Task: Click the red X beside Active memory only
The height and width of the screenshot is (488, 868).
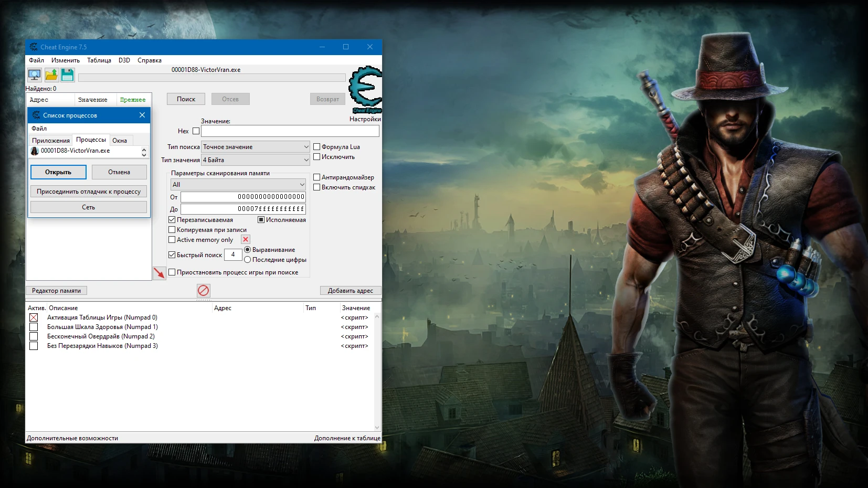Action: (246, 239)
